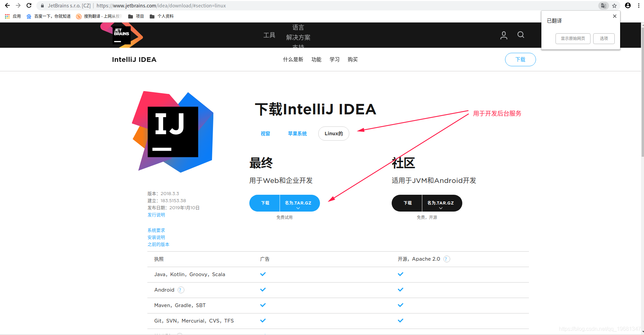Switch to the 视窗 platform tab
This screenshot has width=644, height=335.
point(265,134)
